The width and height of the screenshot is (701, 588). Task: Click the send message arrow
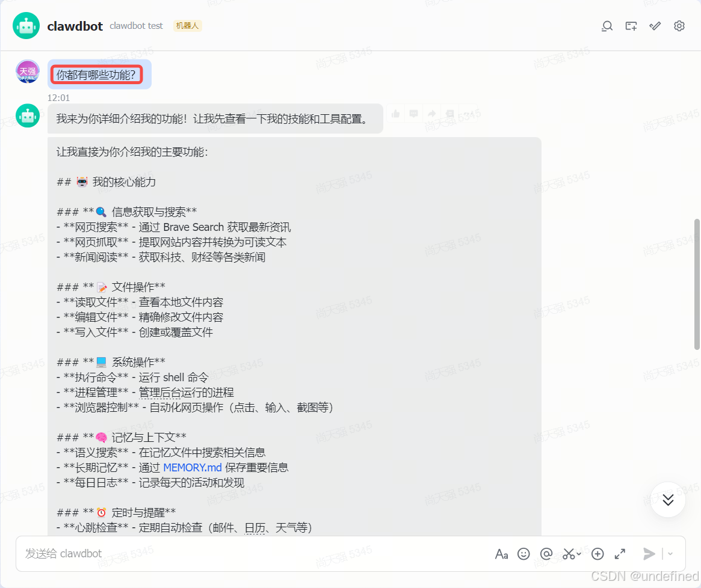tap(649, 554)
